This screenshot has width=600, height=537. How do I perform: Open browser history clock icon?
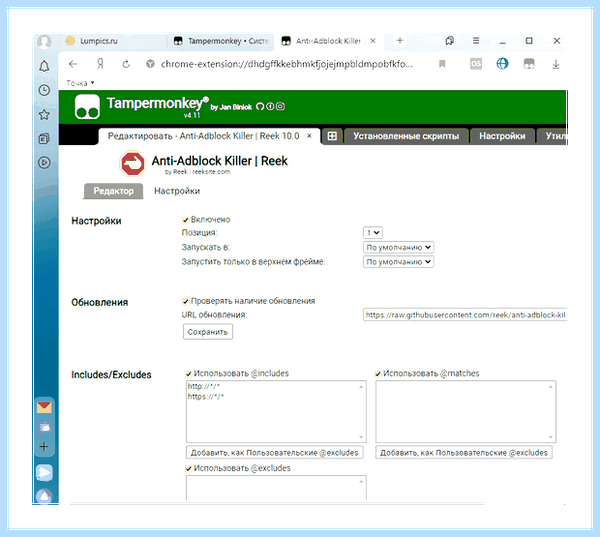pos(44,90)
